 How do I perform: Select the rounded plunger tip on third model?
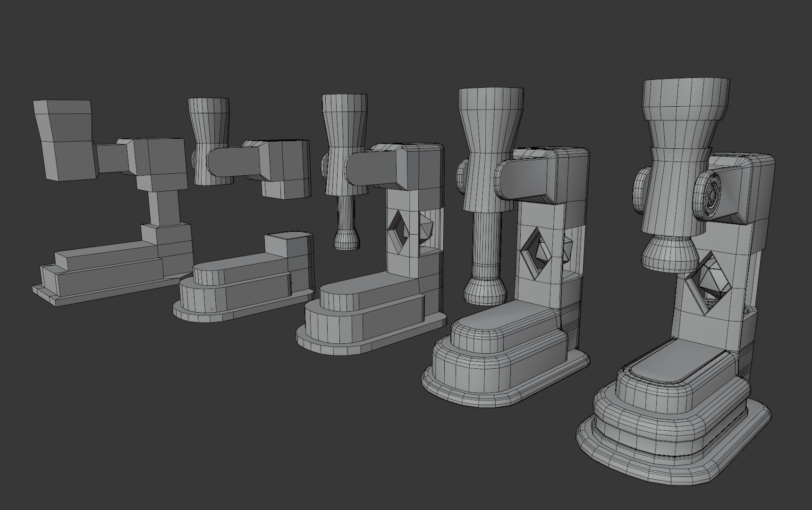347,239
